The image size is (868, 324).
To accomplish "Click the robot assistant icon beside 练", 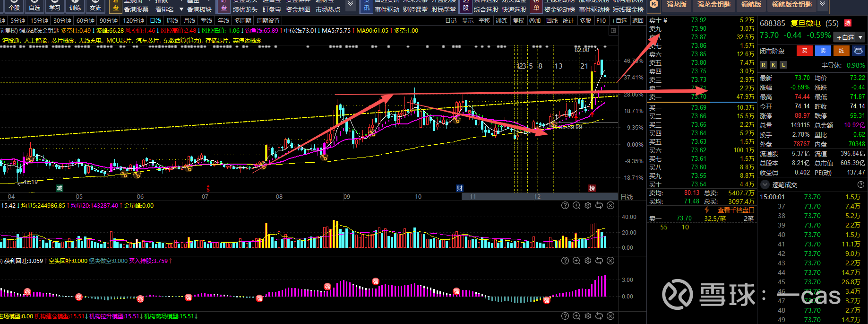I will click(859, 51).
